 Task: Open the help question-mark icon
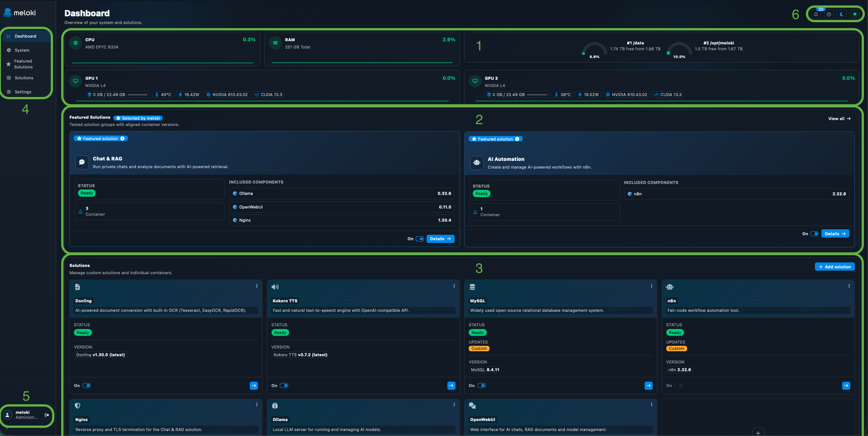[829, 14]
